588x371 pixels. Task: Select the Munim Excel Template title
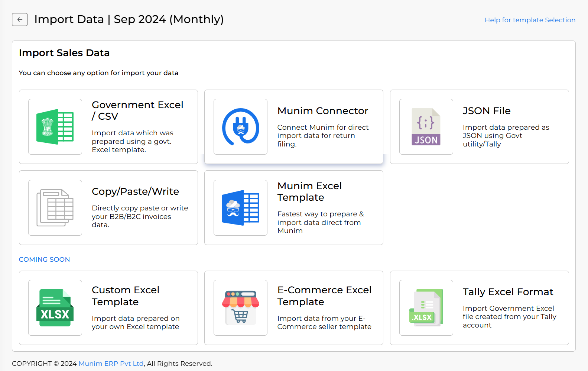(309, 191)
